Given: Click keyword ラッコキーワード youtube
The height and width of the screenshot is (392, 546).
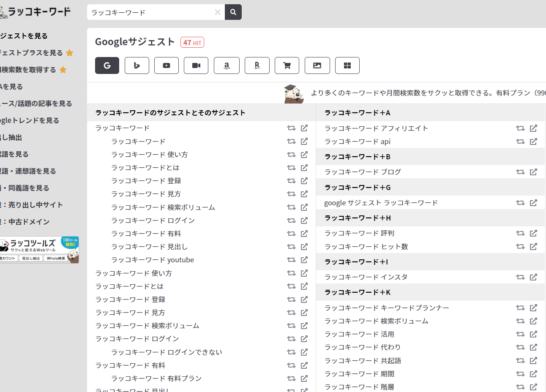Looking at the screenshot, I should [x=153, y=260].
